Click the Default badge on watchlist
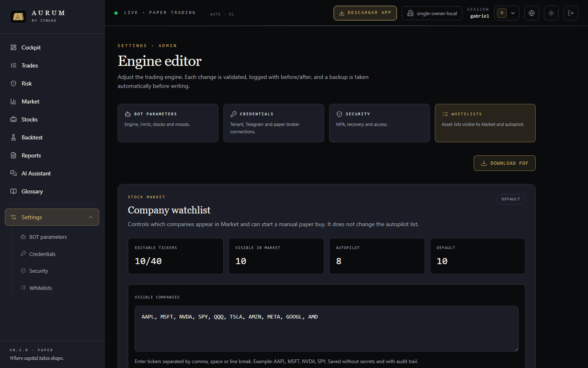 click(x=511, y=199)
